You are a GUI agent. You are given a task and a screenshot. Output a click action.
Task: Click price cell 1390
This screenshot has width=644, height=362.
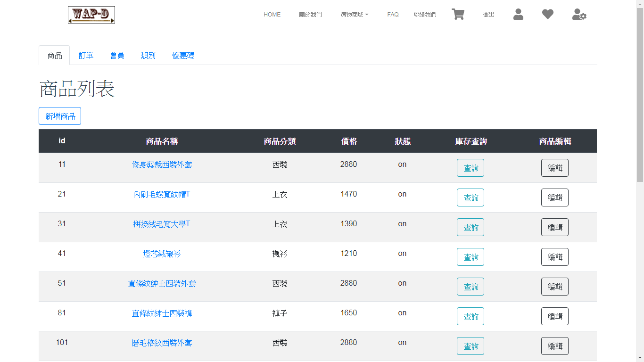pyautogui.click(x=348, y=224)
